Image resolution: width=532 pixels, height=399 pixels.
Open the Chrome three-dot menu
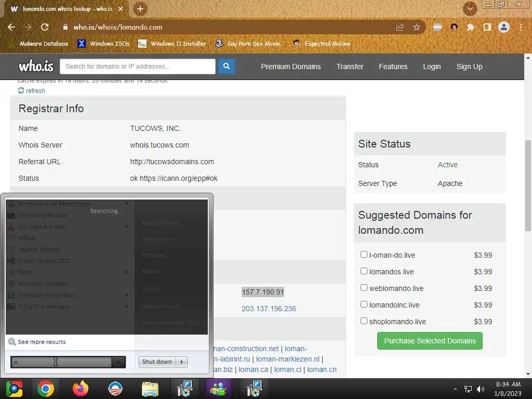pos(521,27)
